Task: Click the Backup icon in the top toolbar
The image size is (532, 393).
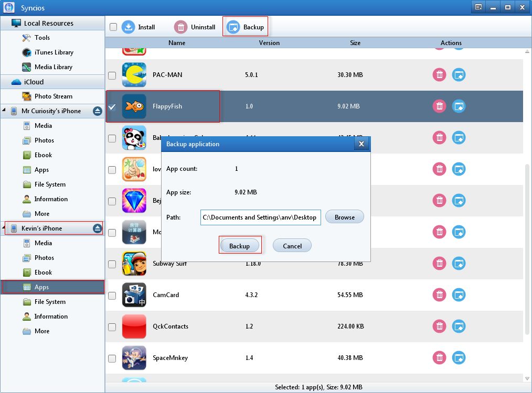Action: coord(233,27)
